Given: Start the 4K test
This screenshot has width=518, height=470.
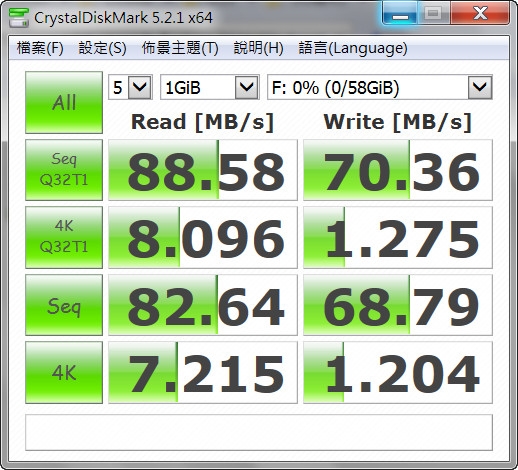Looking at the screenshot, I should point(64,372).
